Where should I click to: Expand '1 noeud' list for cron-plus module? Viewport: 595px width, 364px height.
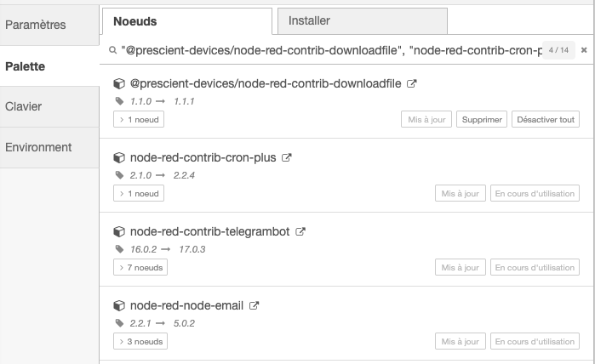click(x=139, y=193)
